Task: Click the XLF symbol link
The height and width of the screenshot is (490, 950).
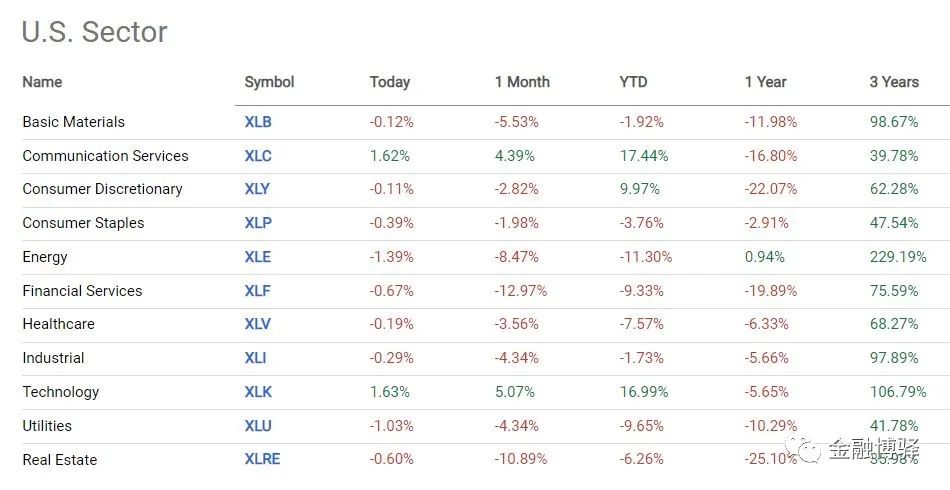Action: (257, 291)
